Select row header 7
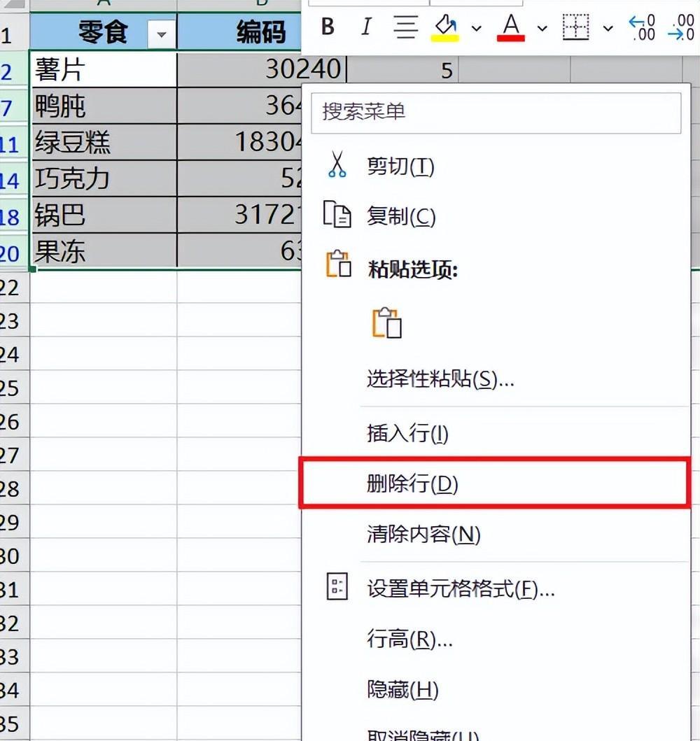 coord(14,107)
